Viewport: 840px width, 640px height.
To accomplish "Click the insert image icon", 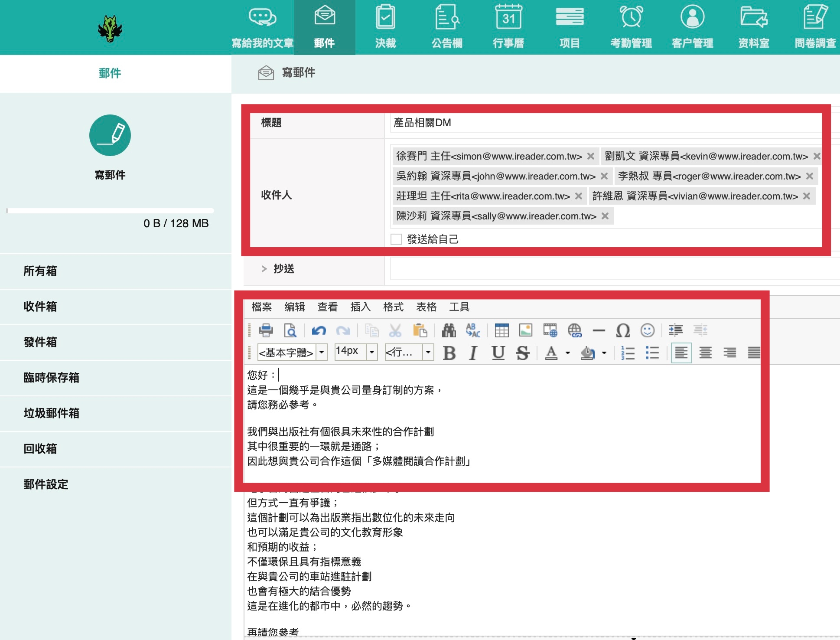I will 526,330.
